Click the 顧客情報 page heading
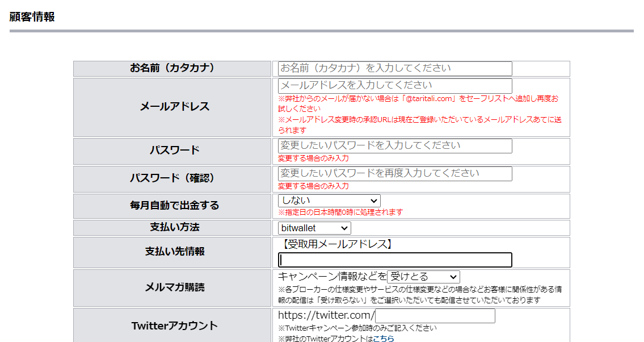This screenshot has width=644, height=342. point(32,17)
